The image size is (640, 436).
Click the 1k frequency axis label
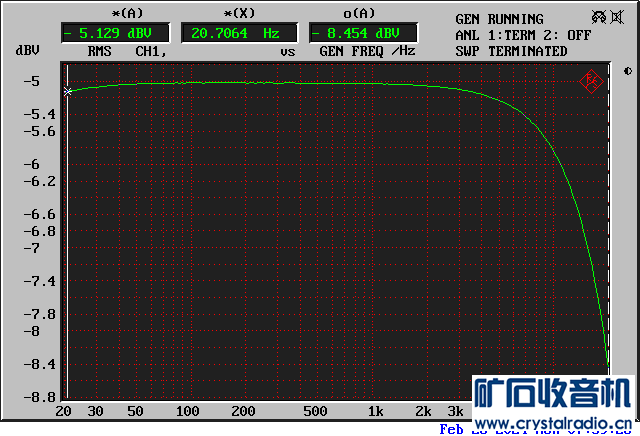coord(376,411)
